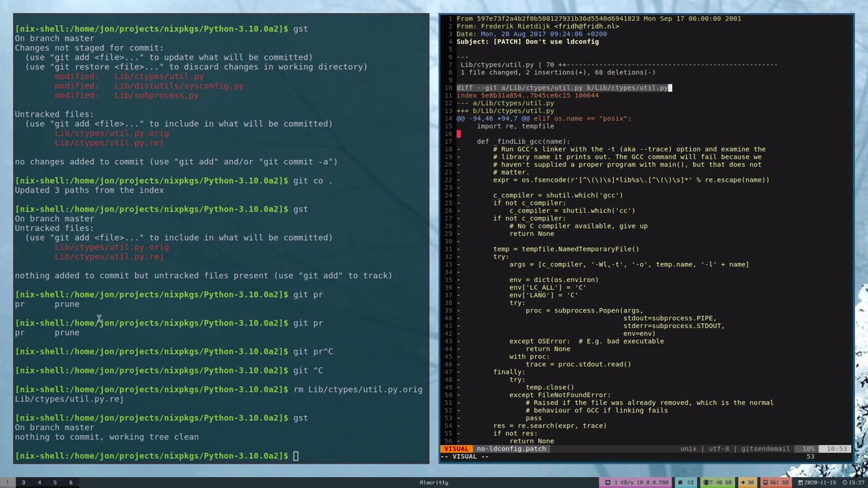Click the red cursor marker on vim line 16
The height and width of the screenshot is (488, 868).
click(x=458, y=134)
